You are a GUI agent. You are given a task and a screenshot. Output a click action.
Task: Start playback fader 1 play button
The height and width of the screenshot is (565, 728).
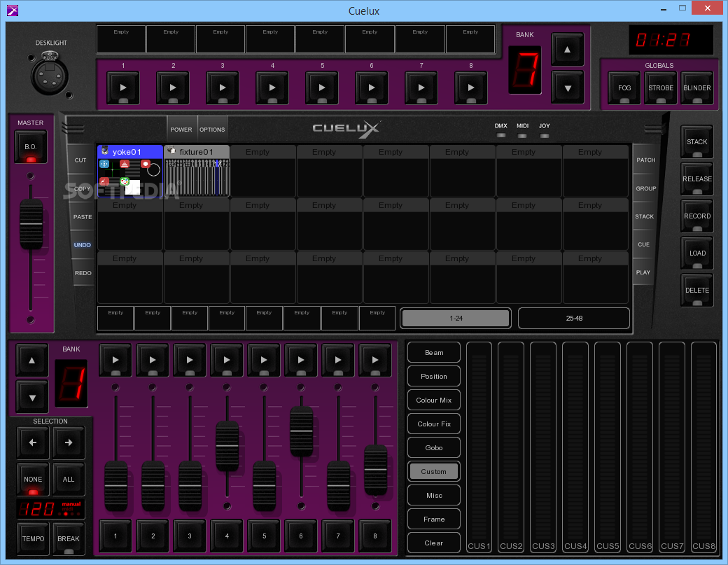(x=115, y=360)
